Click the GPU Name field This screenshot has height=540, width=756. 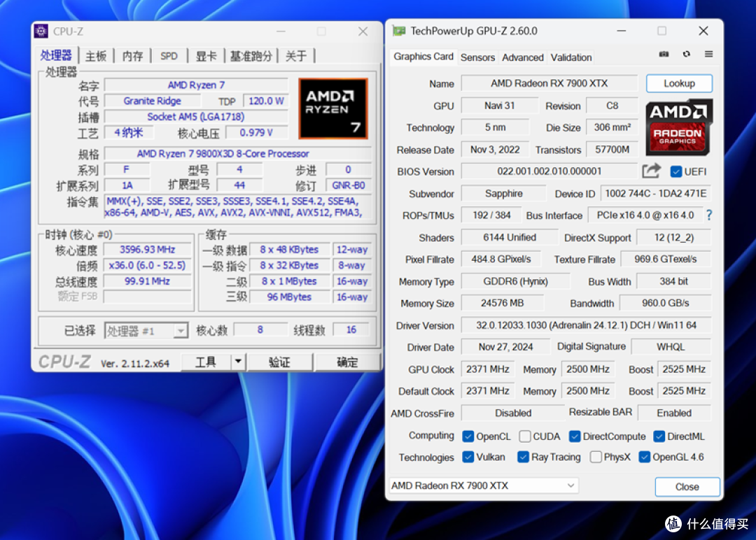tap(549, 83)
